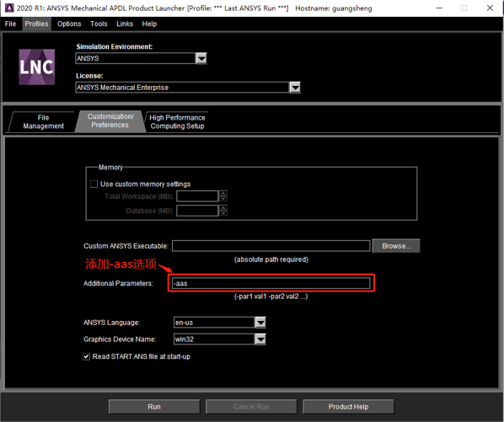Minimize the launcher window
This screenshot has width=504, height=422.
click(x=439, y=8)
